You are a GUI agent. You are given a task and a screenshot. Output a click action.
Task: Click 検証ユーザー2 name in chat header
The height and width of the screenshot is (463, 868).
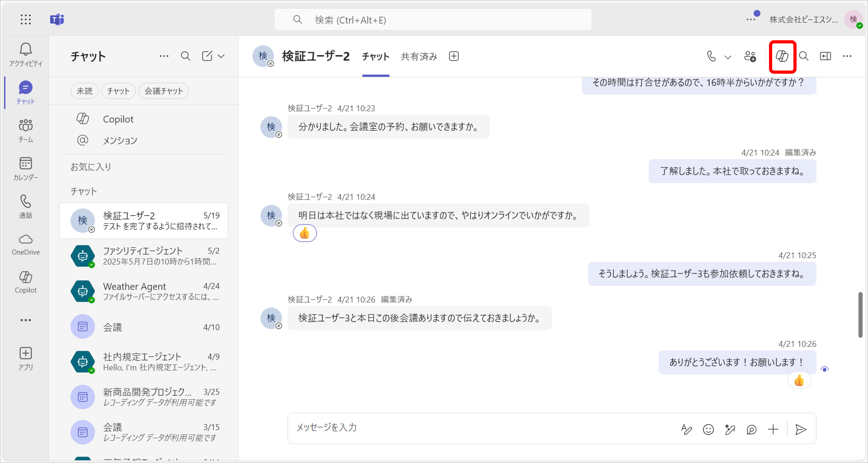click(x=316, y=56)
